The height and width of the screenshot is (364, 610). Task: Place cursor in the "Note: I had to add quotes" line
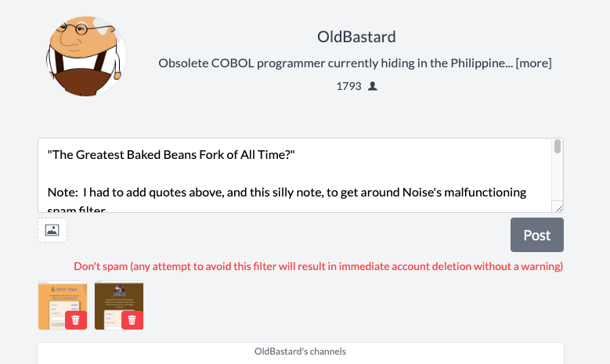pos(287,193)
